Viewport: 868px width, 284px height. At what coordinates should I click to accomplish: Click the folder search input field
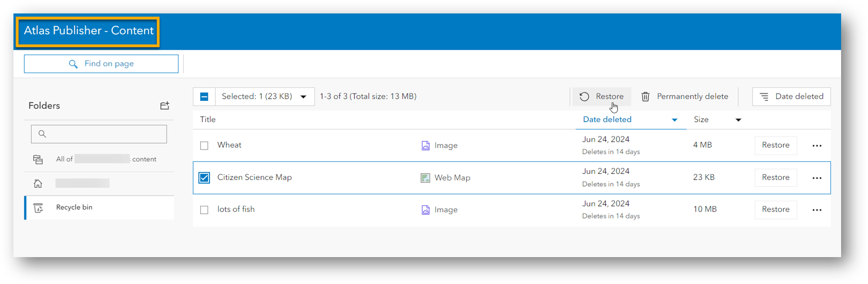tap(99, 134)
